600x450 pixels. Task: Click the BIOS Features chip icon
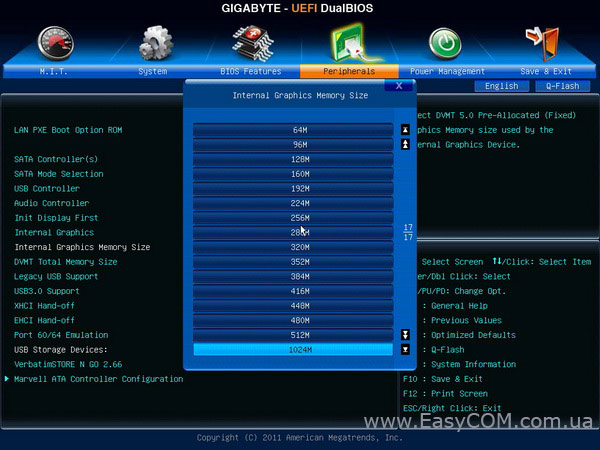click(x=253, y=44)
